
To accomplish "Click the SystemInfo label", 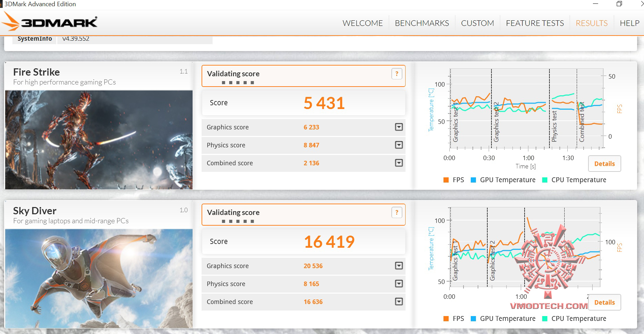I will click(x=35, y=39).
